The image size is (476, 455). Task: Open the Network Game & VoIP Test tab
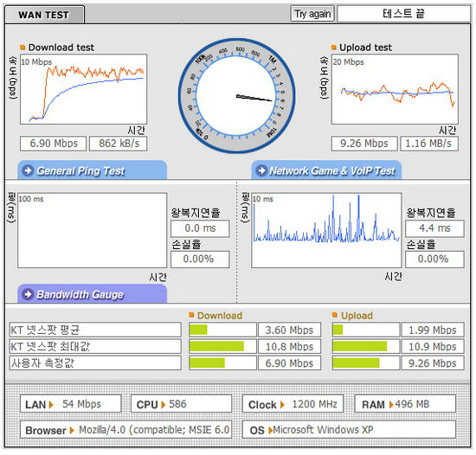(x=326, y=170)
